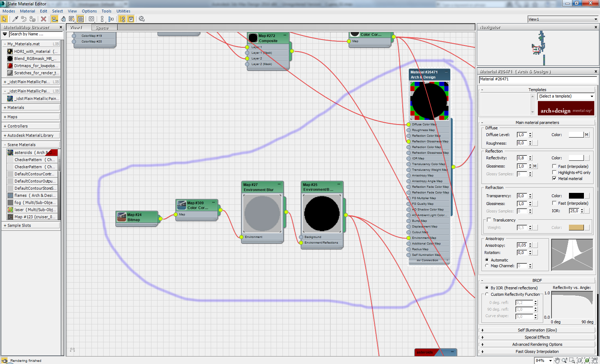Screen dimensions: 600x364
Task: Switch to the Space view tab
Action: click(x=102, y=28)
